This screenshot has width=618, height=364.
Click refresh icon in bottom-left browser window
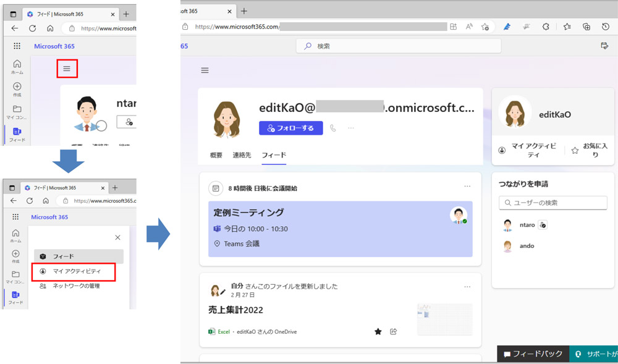click(x=30, y=200)
